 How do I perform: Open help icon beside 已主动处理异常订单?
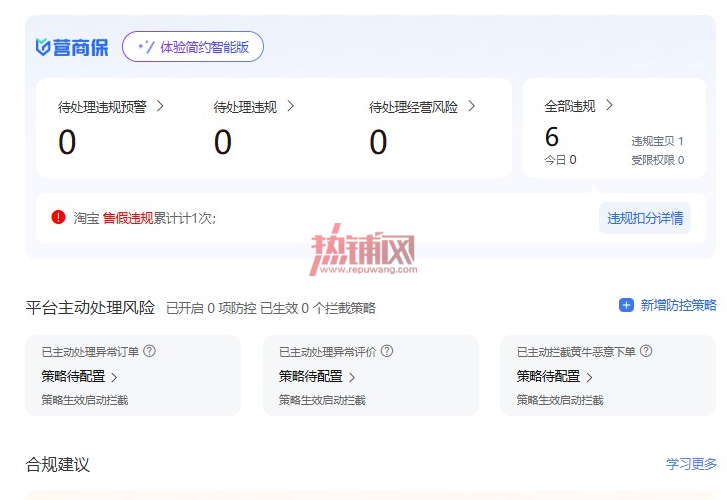[149, 351]
